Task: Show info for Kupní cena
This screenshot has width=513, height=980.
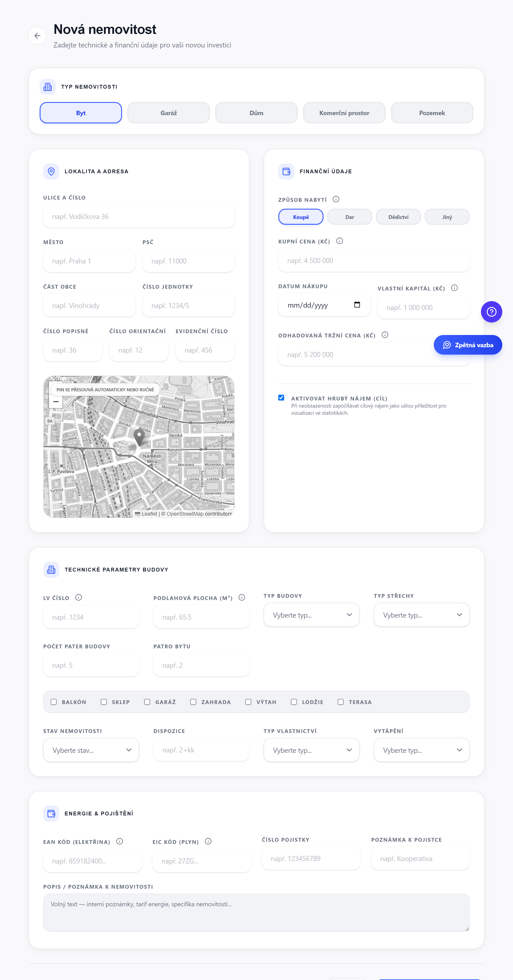Action: click(340, 241)
